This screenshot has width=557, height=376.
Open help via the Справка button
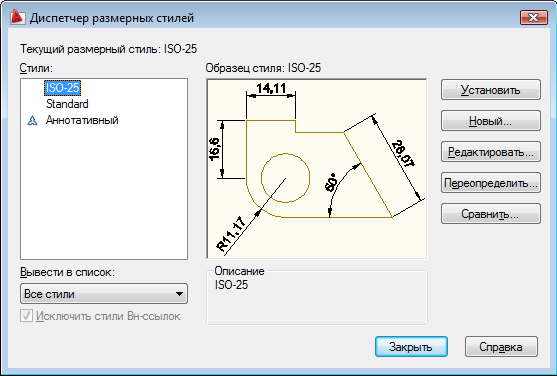coord(501,347)
